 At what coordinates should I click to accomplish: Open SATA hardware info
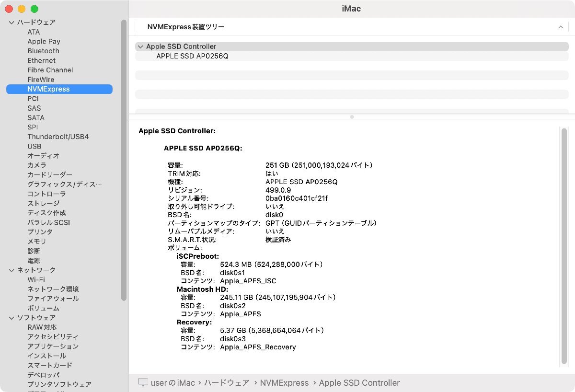36,117
